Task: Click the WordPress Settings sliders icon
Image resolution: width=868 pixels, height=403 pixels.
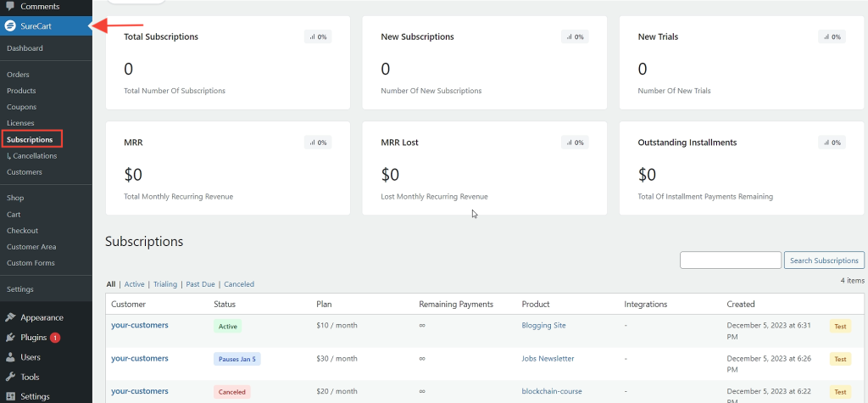Action: (10, 396)
